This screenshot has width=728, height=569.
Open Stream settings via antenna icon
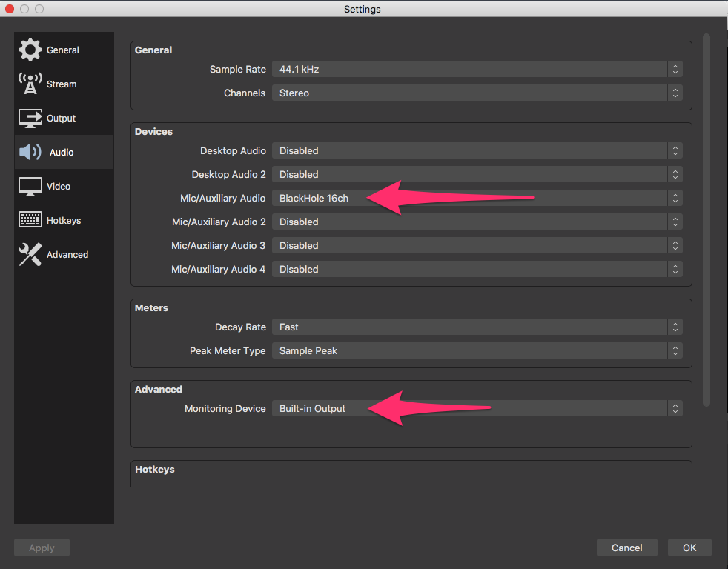[x=30, y=84]
